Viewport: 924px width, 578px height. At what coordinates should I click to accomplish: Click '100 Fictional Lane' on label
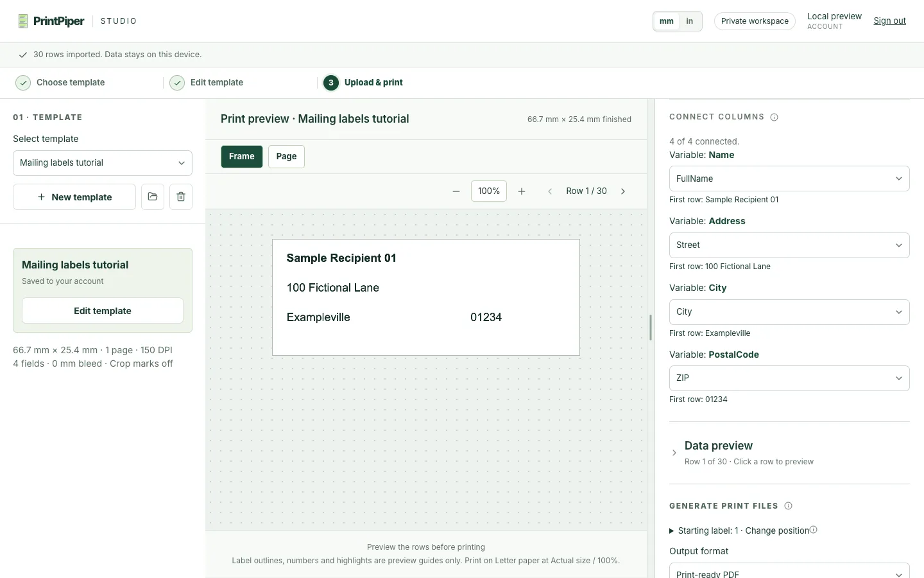tap(332, 288)
